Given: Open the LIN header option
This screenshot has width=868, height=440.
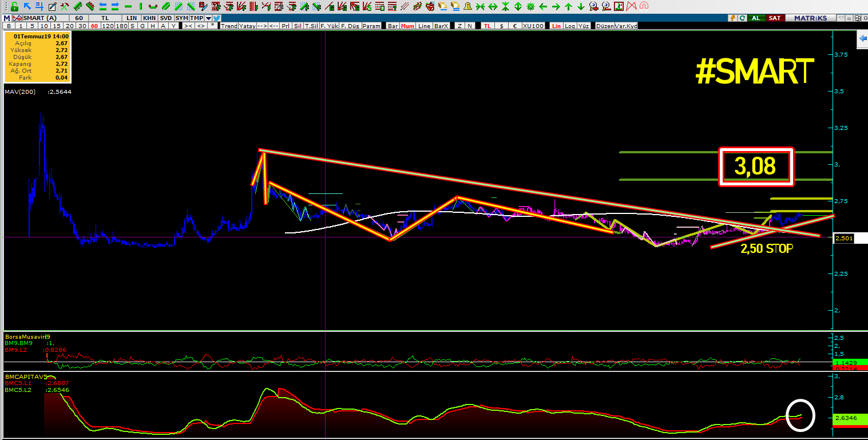Looking at the screenshot, I should [131, 18].
